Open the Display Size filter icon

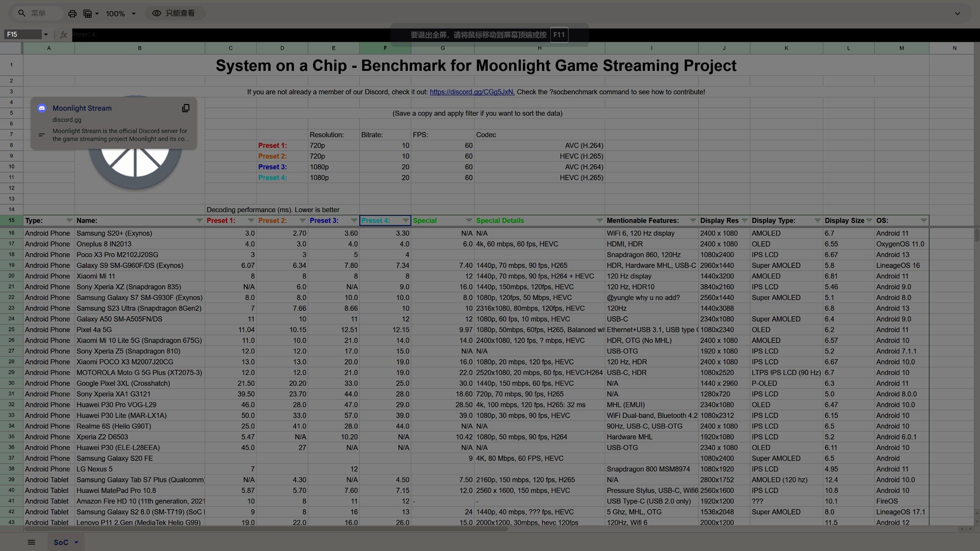point(869,220)
